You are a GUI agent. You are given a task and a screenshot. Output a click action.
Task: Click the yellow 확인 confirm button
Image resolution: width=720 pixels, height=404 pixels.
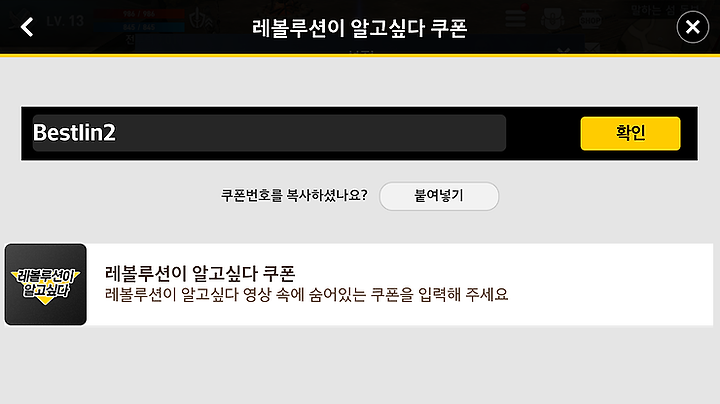pyautogui.click(x=630, y=134)
